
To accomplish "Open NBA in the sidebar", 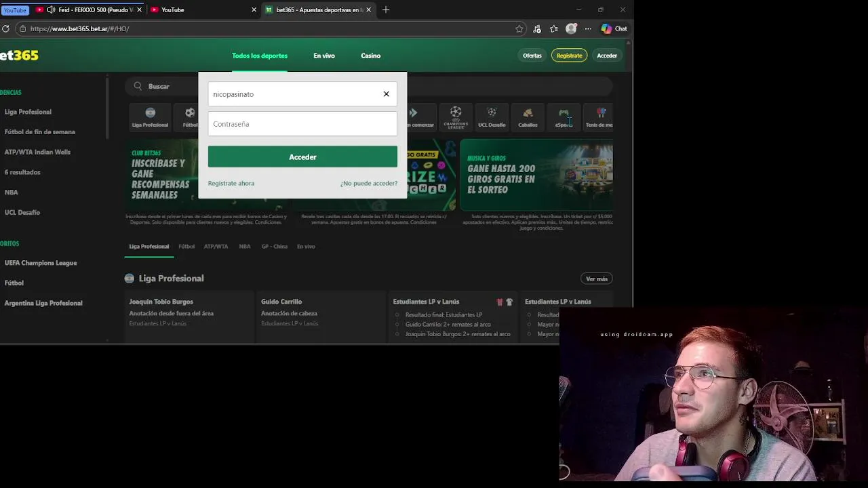I will 11,192.
